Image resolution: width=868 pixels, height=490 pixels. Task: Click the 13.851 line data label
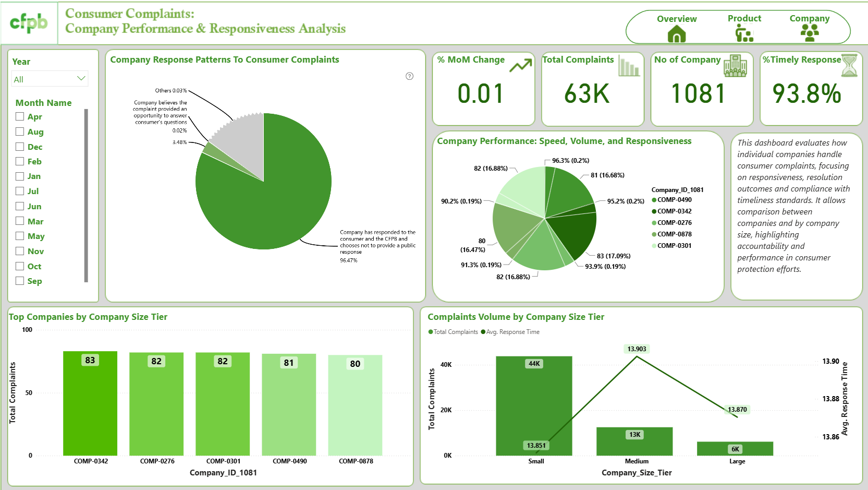pyautogui.click(x=536, y=446)
